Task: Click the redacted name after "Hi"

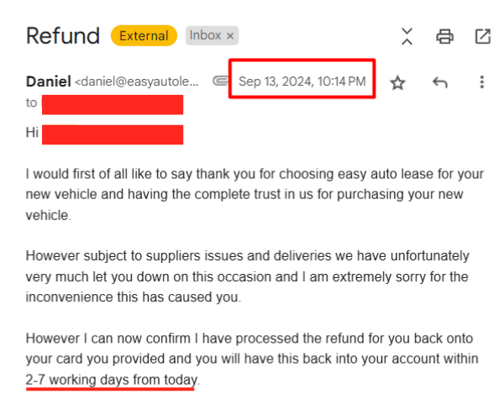Action: pyautogui.click(x=113, y=134)
